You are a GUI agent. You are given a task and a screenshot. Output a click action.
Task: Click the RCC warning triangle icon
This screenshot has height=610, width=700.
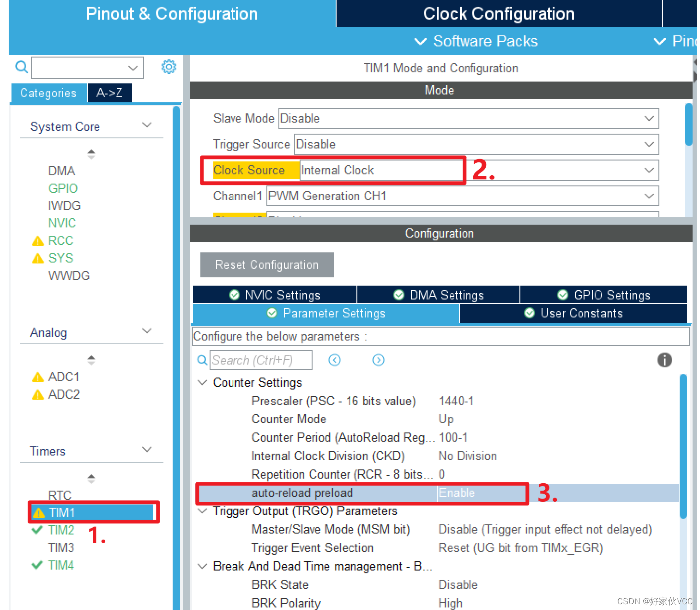pyautogui.click(x=38, y=241)
